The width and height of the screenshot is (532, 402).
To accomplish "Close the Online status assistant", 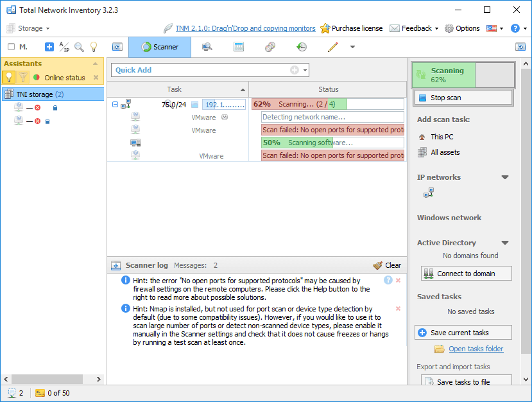I will point(96,78).
